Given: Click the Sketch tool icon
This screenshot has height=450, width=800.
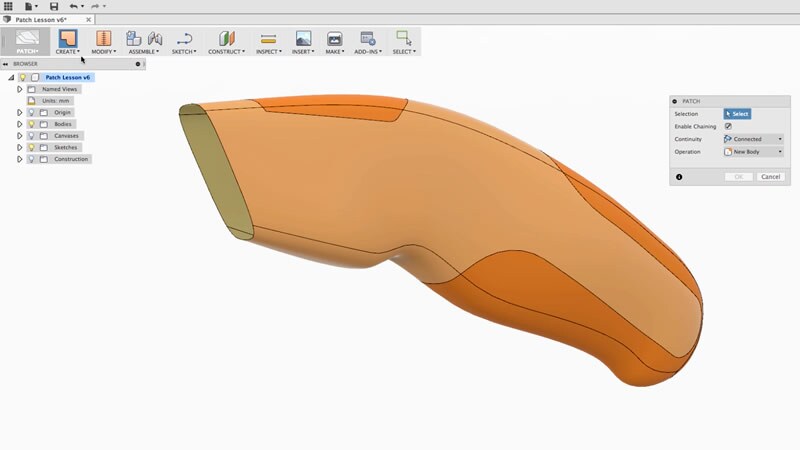Looking at the screenshot, I should [x=184, y=38].
